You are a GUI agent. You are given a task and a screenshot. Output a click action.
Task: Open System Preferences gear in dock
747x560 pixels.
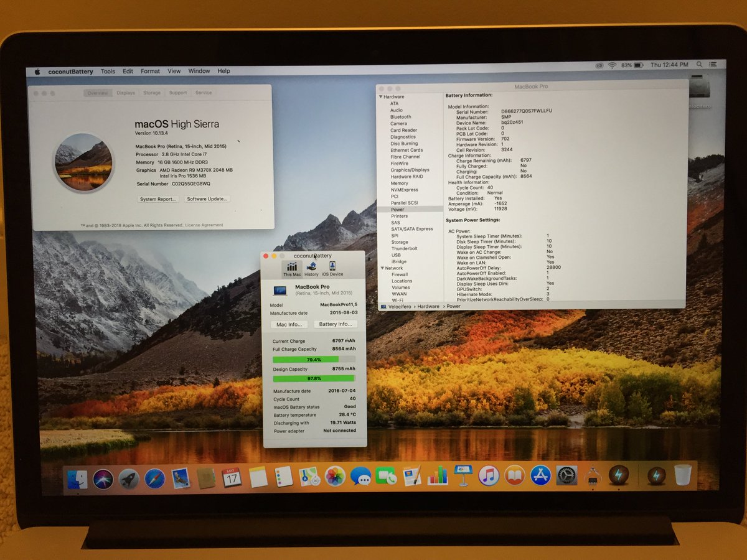(x=566, y=475)
